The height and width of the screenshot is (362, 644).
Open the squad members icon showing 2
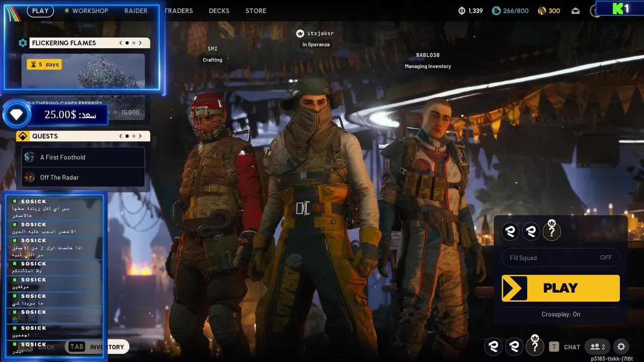(x=598, y=346)
